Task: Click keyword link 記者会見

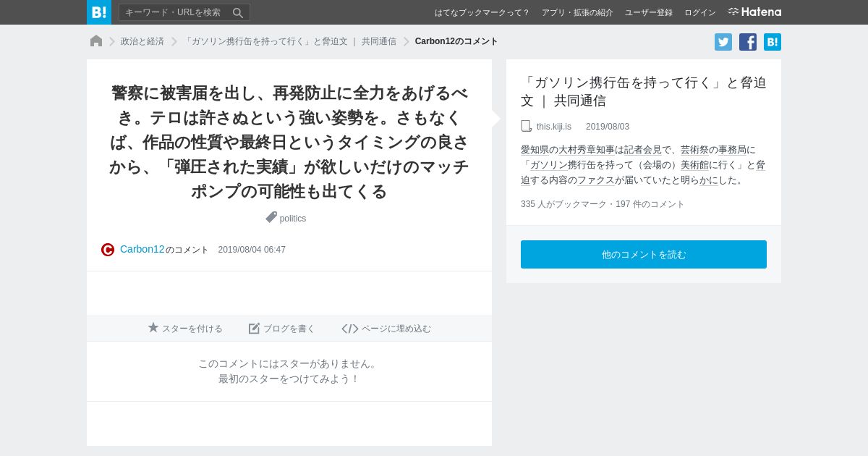Action: coord(643,150)
